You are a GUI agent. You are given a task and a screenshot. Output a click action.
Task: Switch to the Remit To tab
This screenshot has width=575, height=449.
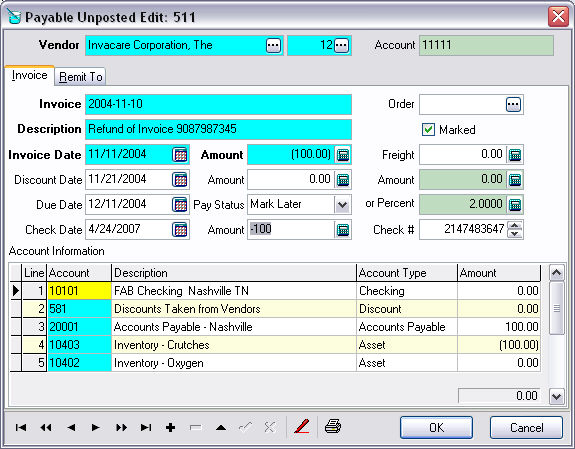click(80, 77)
